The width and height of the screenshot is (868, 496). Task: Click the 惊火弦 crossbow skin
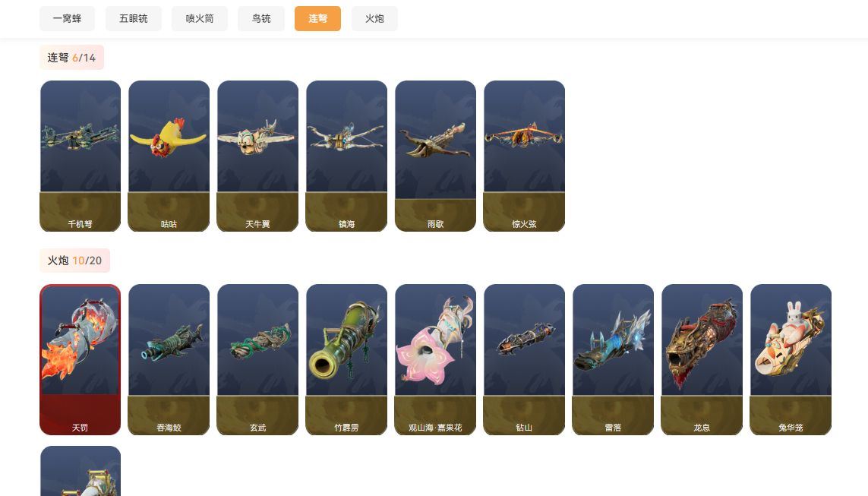pos(524,156)
